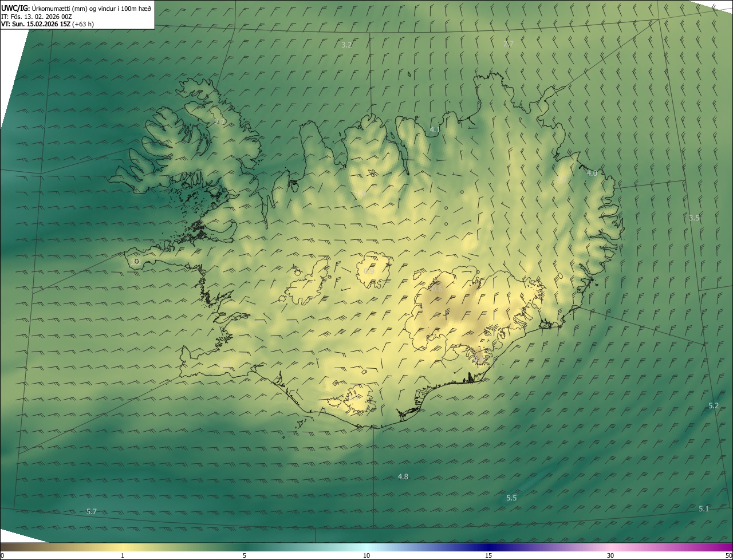The height and width of the screenshot is (560, 733).
Task: Select the value label 5.5 south of Iceland
Action: click(511, 498)
